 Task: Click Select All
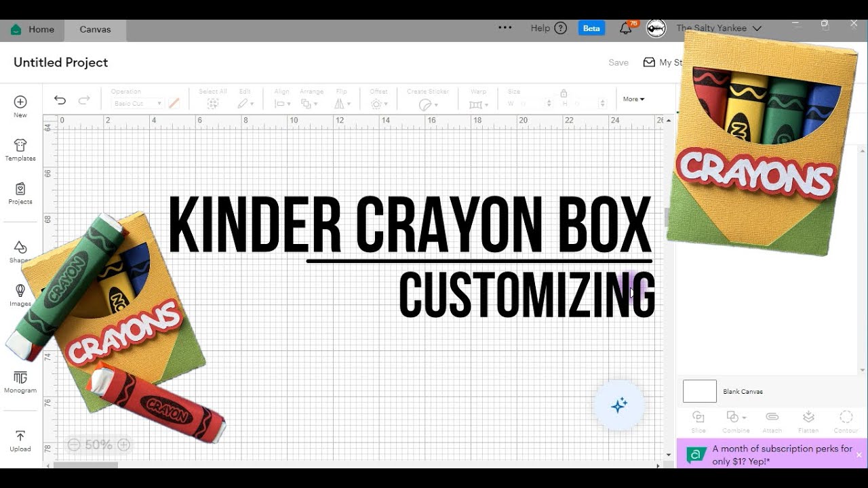(x=213, y=99)
